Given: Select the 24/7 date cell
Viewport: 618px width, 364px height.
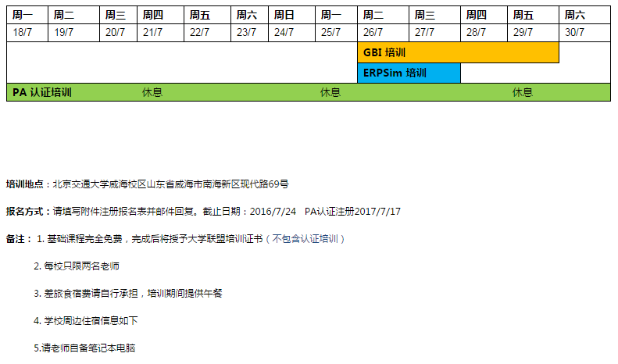Looking at the screenshot, I should (x=291, y=33).
